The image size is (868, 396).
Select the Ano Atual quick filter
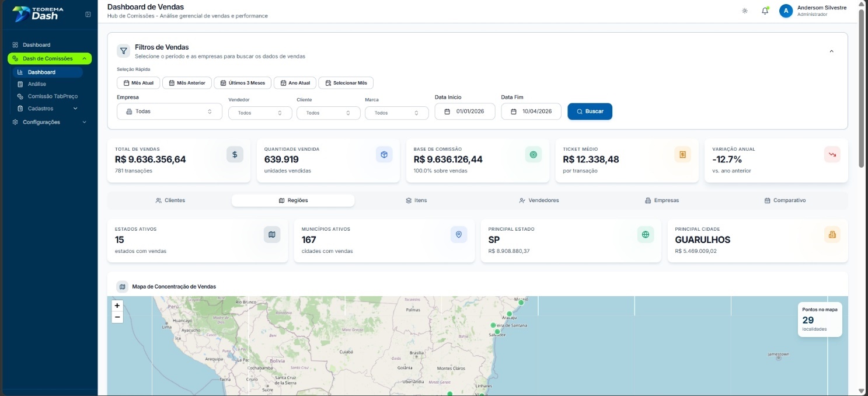pyautogui.click(x=295, y=83)
